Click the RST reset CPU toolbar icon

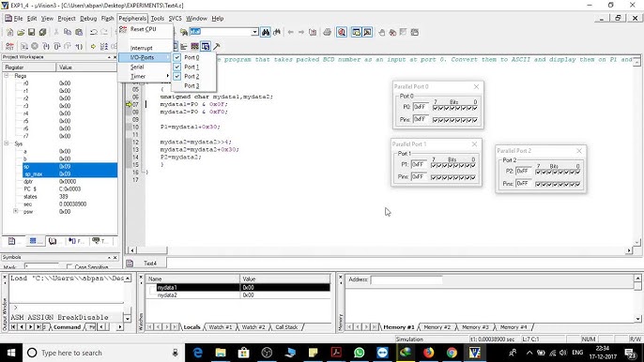pyautogui.click(x=9, y=46)
